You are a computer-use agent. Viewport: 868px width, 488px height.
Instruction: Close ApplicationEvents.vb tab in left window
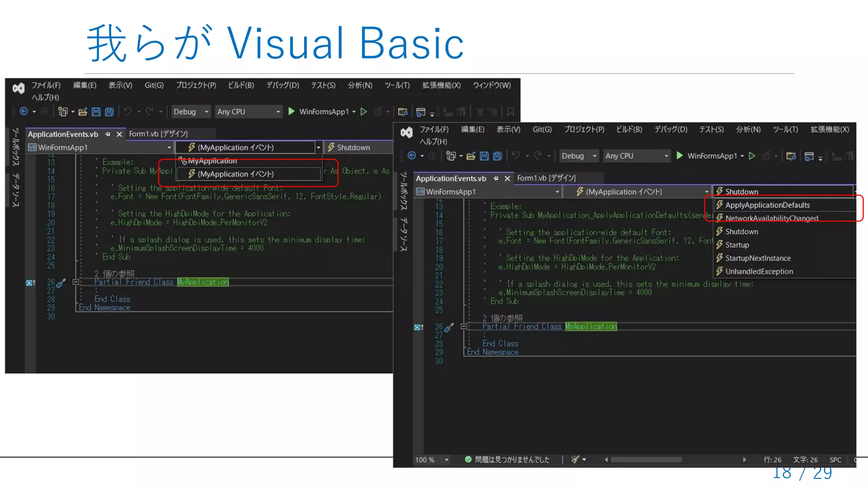[119, 134]
